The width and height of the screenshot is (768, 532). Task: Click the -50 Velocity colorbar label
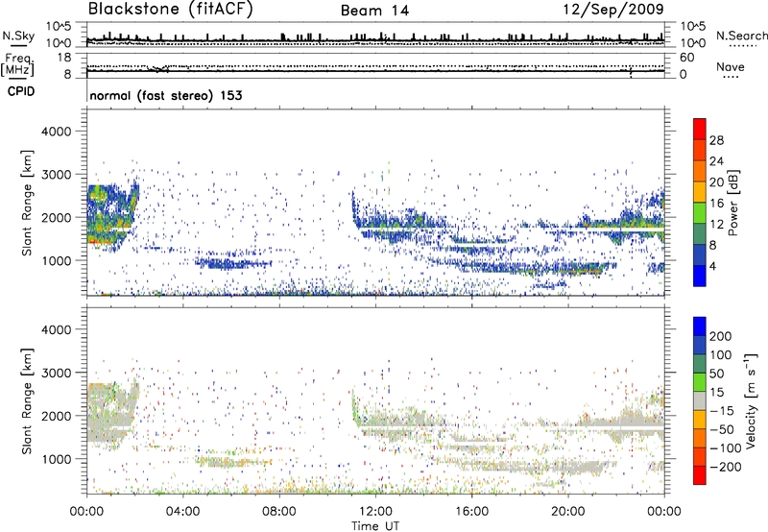(x=722, y=429)
